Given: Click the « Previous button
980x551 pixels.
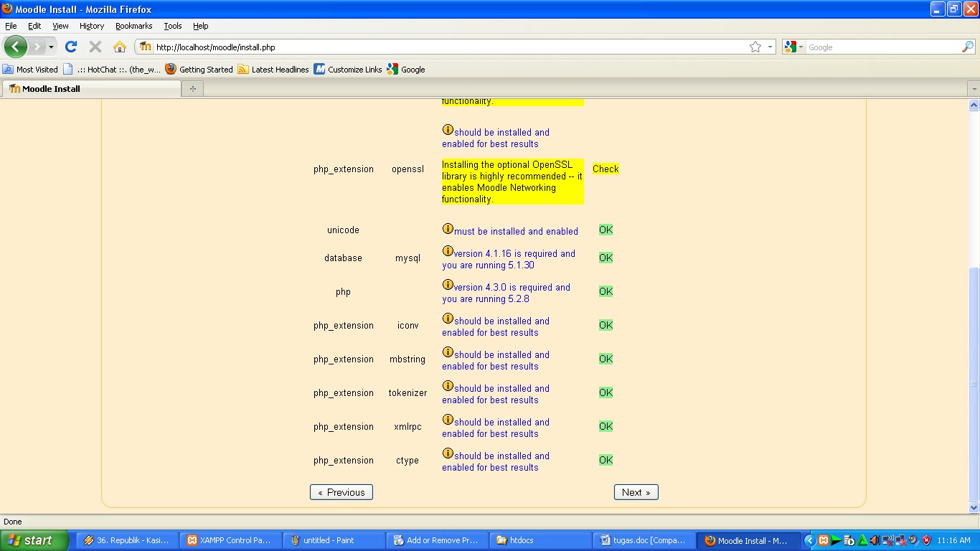Looking at the screenshot, I should [x=341, y=492].
